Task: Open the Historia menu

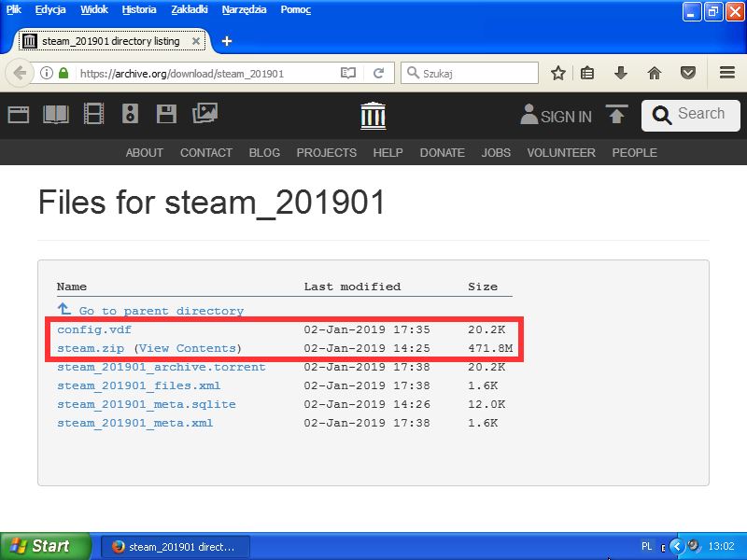Action: [x=139, y=9]
